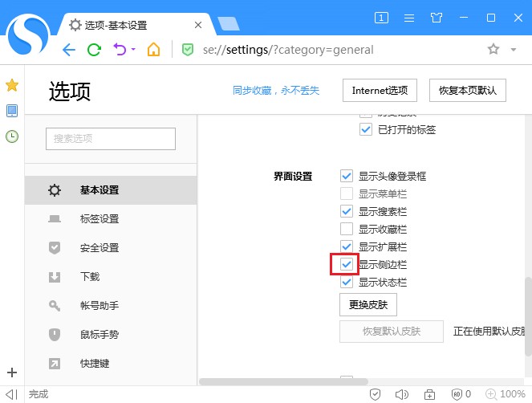Click the address bar URL text
Viewport: 532px width, 403px height.
(288, 50)
